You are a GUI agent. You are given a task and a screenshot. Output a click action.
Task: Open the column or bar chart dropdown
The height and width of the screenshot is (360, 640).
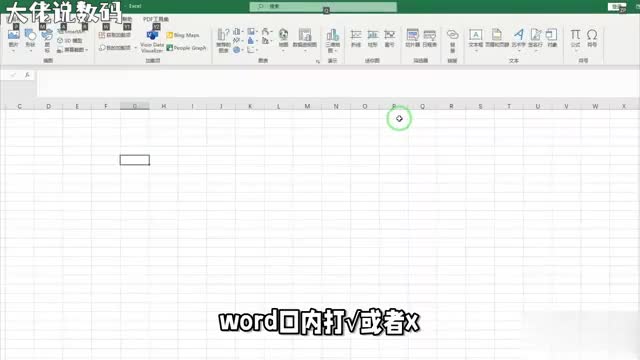click(x=237, y=31)
